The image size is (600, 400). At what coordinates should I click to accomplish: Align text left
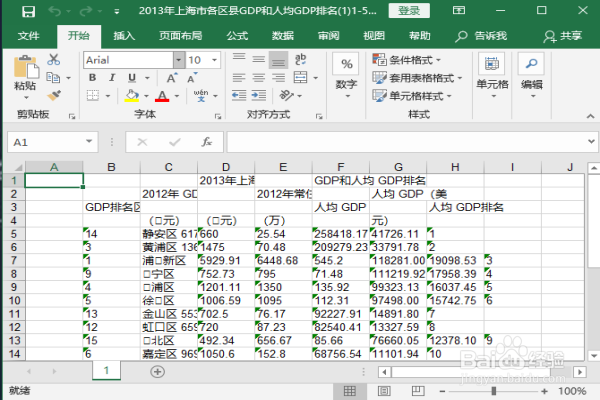pyautogui.click(x=239, y=78)
